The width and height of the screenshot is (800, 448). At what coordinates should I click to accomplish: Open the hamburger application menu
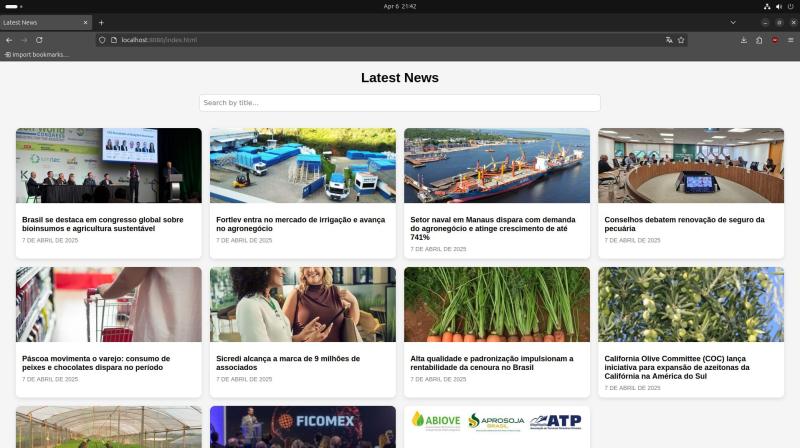pyautogui.click(x=790, y=40)
